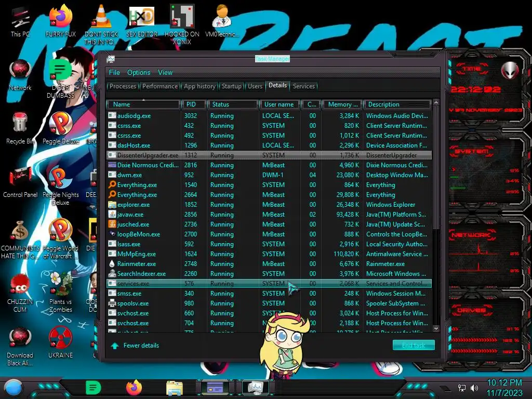This screenshot has height=399, width=532.
Task: Select the jusched.exe process row
Action: (x=270, y=224)
